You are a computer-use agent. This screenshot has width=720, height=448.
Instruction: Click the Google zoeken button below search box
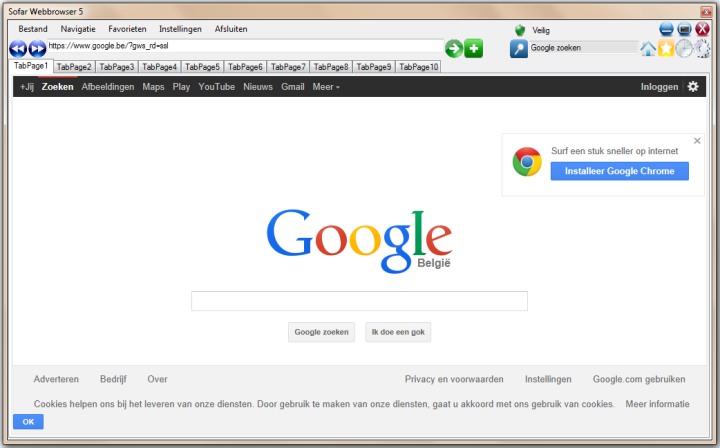[321, 332]
